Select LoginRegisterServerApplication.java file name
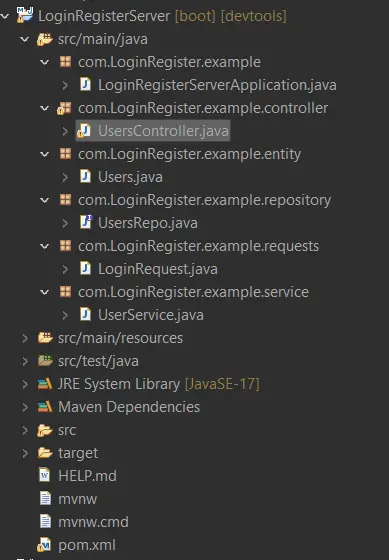 pos(217,85)
